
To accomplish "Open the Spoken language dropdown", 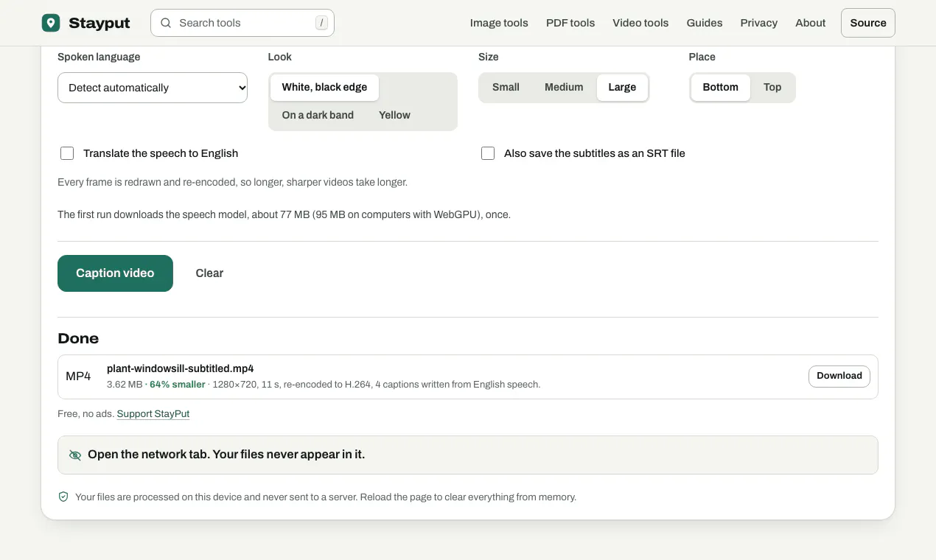I will click(153, 88).
